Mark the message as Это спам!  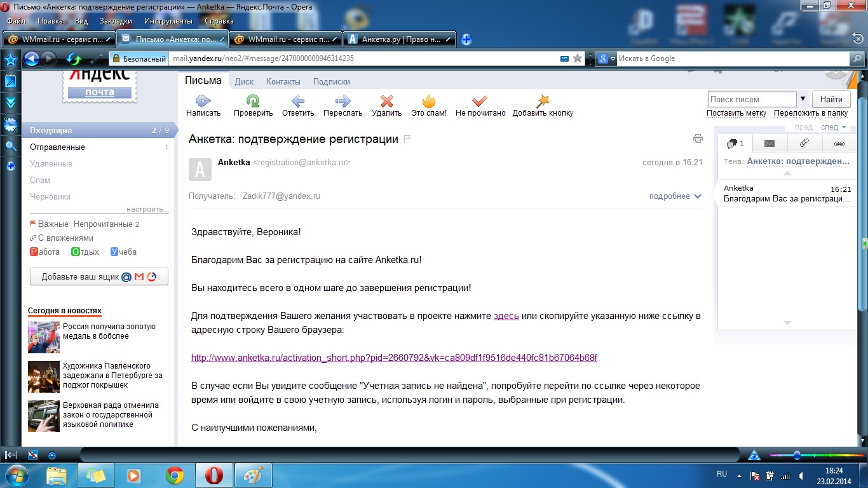pos(429,100)
